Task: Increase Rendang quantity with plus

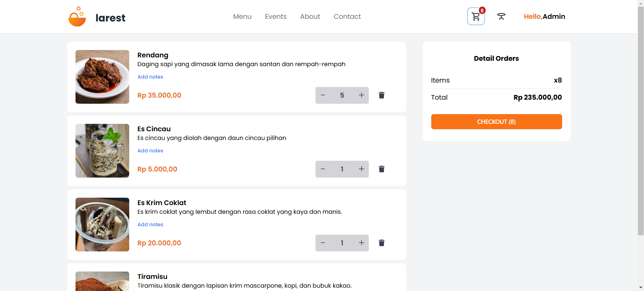Action: tap(361, 95)
